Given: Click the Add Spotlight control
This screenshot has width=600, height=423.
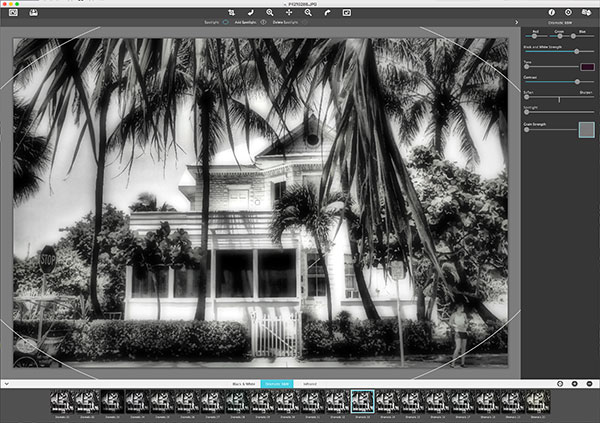Looking at the screenshot, I should click(x=250, y=22).
